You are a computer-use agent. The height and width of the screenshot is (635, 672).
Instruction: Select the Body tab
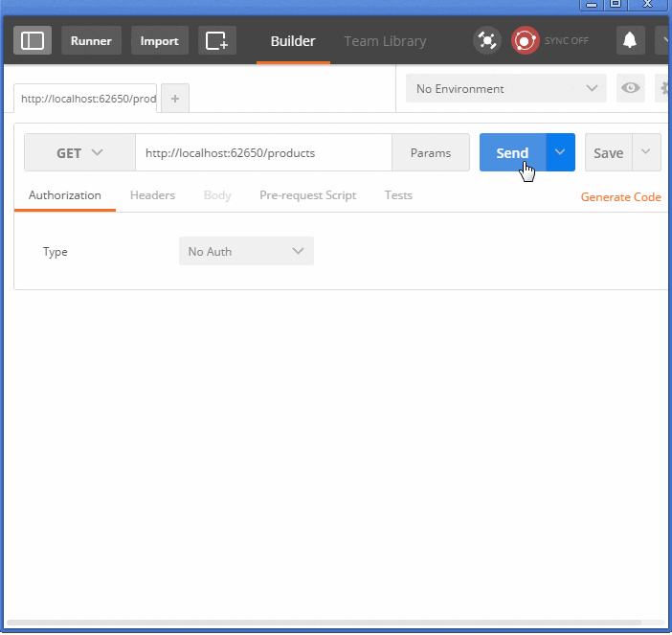click(x=217, y=195)
